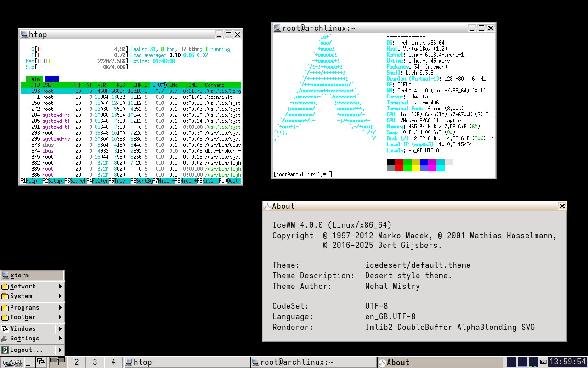Click the Show Desktop taskbar icon
This screenshot has width=588, height=368.
tap(29, 362)
